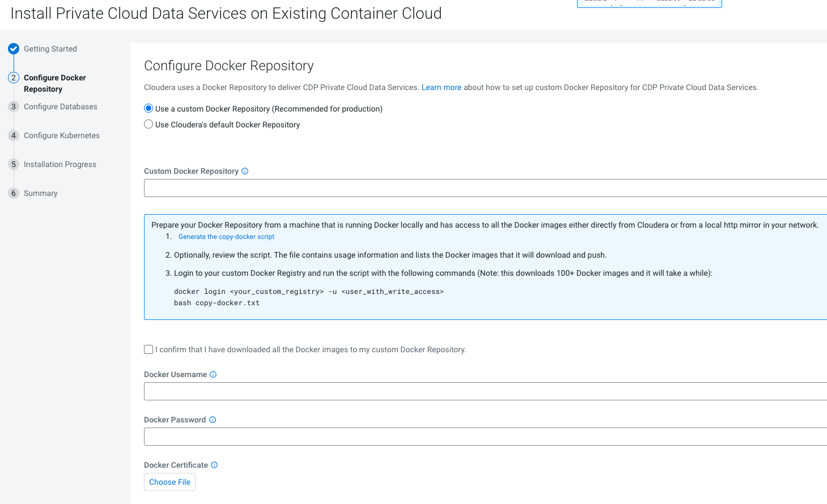
Task: Go to Configure Kubernetes step
Action: click(x=62, y=135)
